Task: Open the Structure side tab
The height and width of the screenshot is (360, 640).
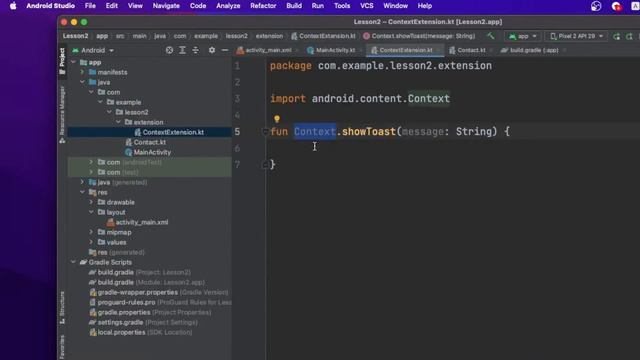Action: coord(62,307)
